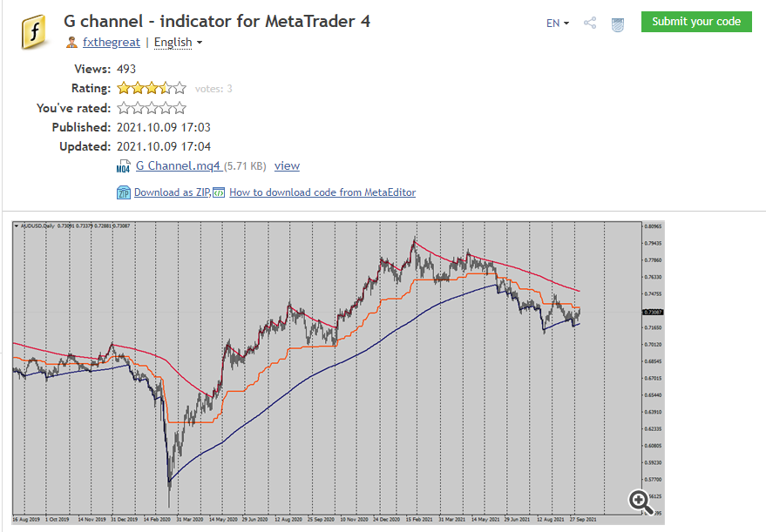Open the share icon in the header
766x532 pixels.
pyautogui.click(x=590, y=23)
